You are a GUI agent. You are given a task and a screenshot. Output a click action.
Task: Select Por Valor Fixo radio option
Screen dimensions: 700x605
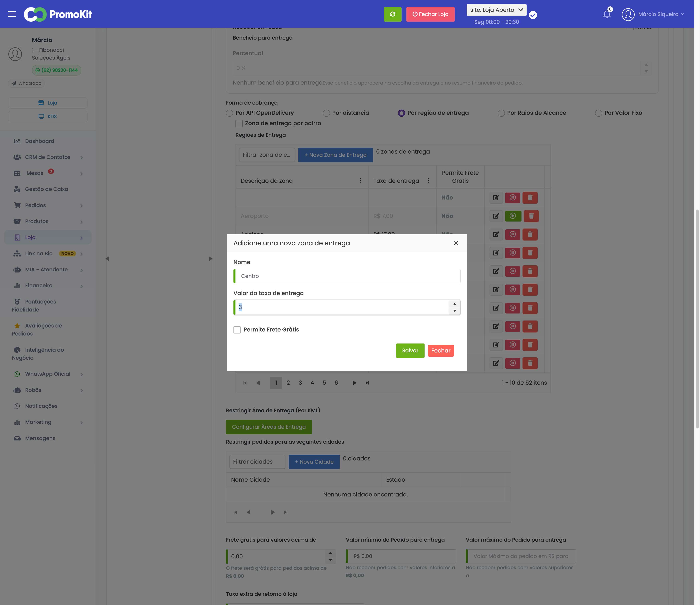[x=598, y=113]
